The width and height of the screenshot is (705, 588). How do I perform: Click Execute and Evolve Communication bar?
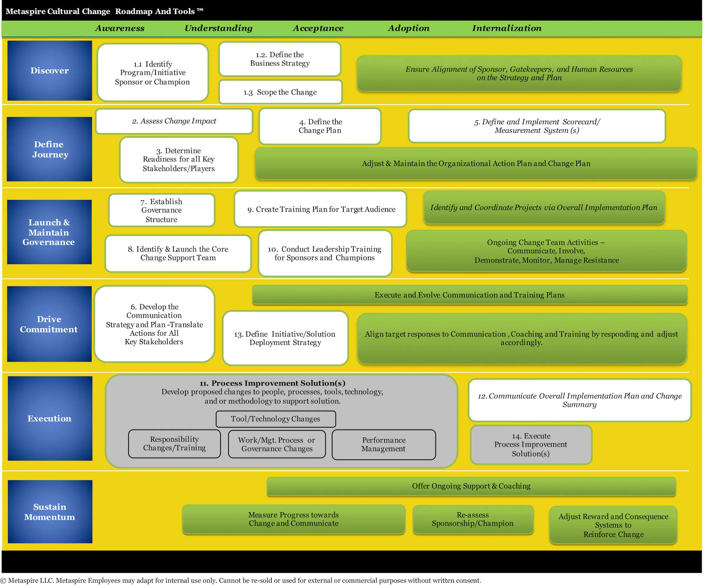coord(470,295)
